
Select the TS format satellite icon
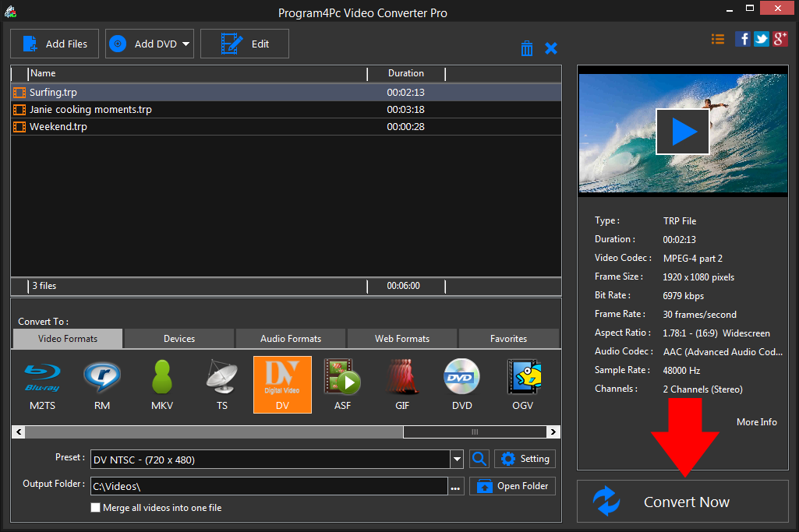point(222,384)
